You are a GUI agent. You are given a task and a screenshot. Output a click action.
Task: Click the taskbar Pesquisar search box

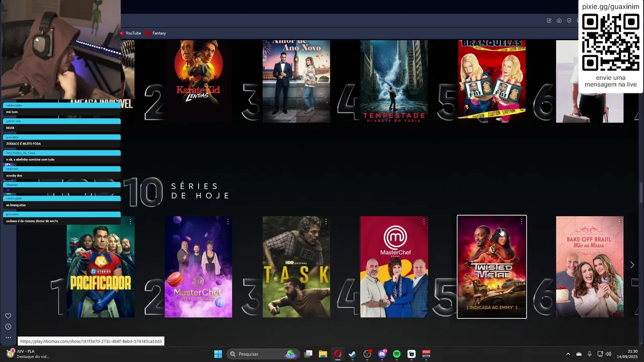(x=263, y=354)
